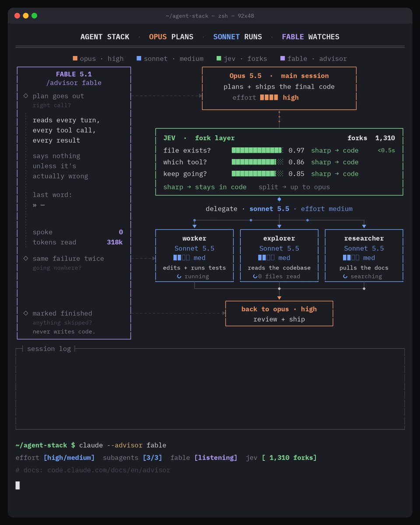Click the explorer files-read spinner icon
Image resolution: width=420 pixels, height=525 pixels.
coord(255,276)
